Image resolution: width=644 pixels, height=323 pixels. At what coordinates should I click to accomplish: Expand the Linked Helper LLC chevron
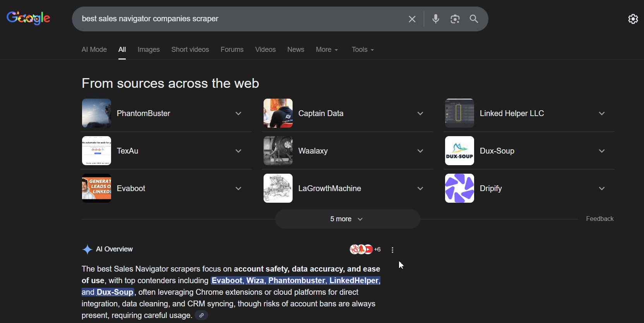point(602,113)
